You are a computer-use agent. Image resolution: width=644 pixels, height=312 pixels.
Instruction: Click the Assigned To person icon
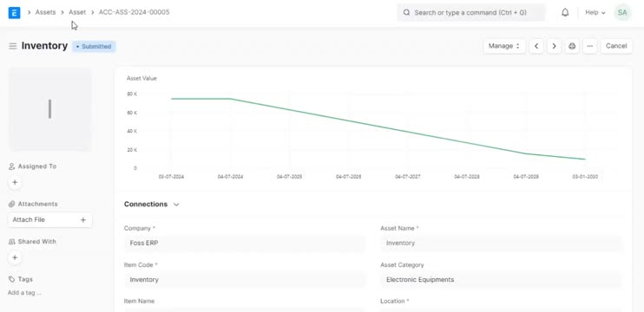11,166
